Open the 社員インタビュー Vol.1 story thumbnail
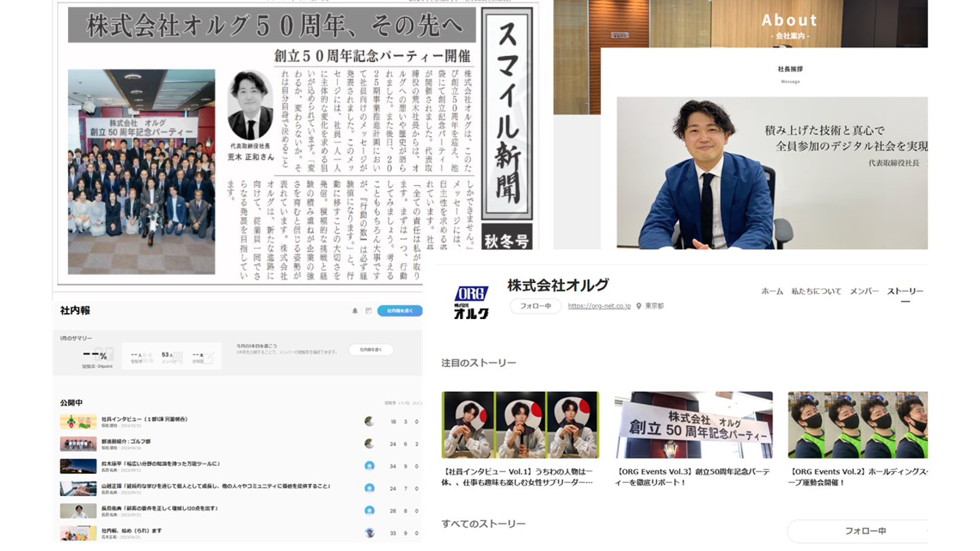 [x=520, y=425]
